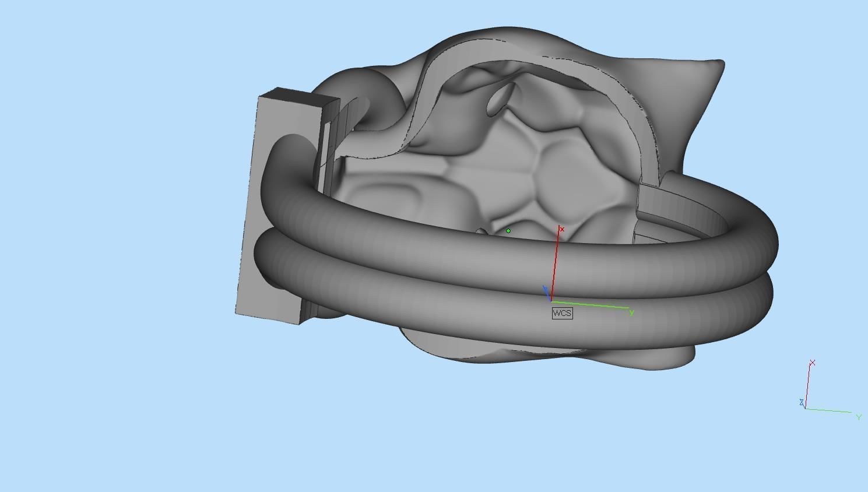Click the WCS origin where axes meet

click(x=551, y=301)
